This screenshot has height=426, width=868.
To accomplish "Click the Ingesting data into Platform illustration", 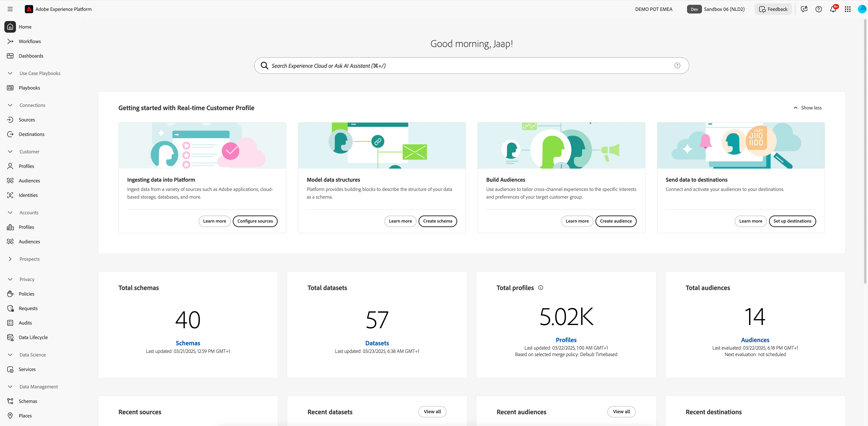I will coord(202,145).
